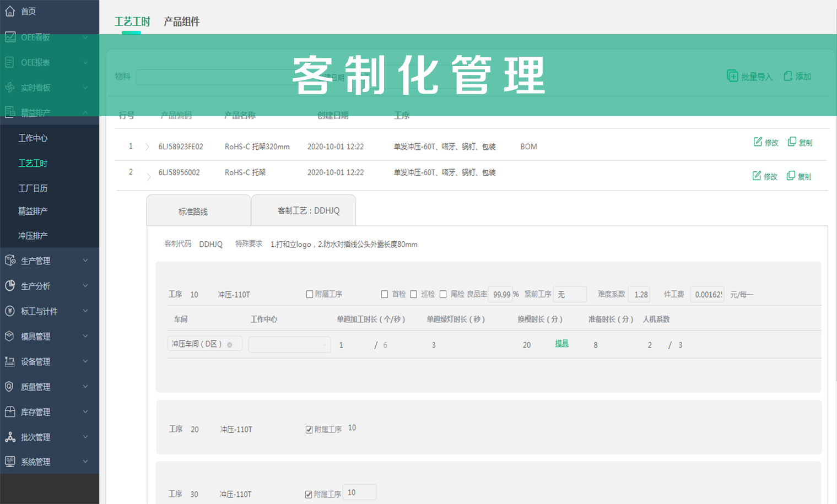Switch to the 产品组件 tab
Screen dimensions: 837x504
[182, 21]
